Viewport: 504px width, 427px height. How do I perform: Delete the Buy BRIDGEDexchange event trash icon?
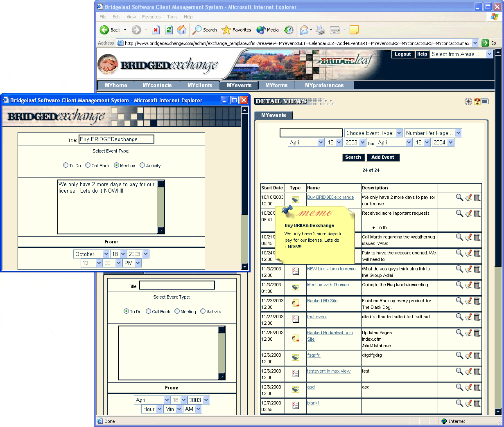(477, 198)
